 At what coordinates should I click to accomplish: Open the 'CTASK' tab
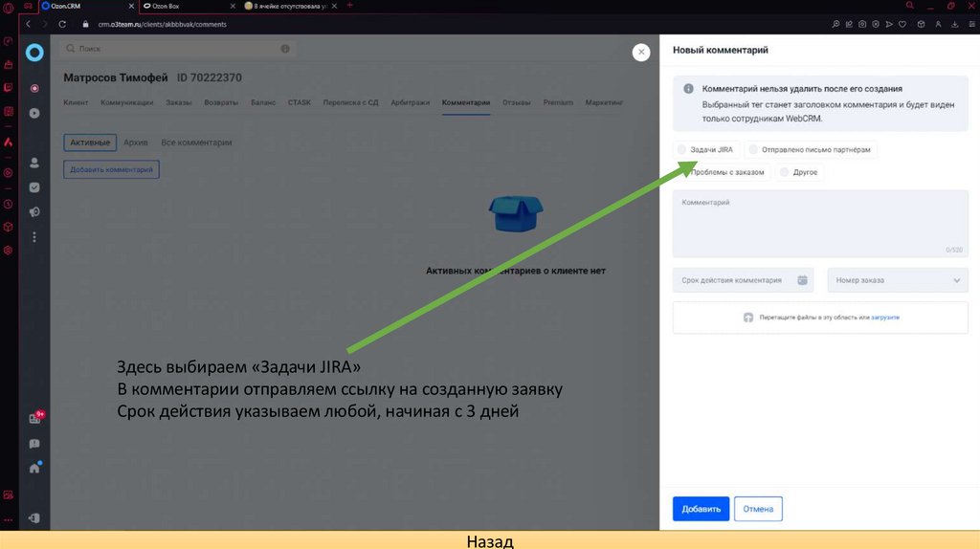click(300, 102)
